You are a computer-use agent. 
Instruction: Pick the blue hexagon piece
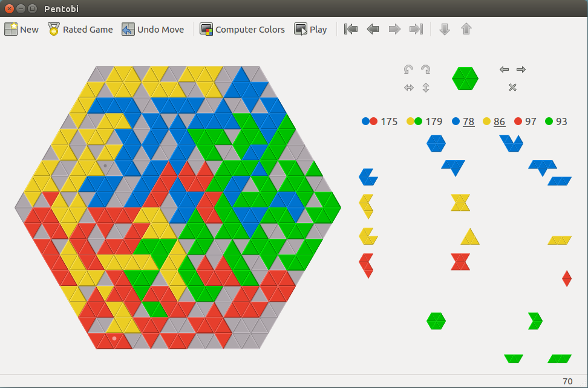coord(436,143)
